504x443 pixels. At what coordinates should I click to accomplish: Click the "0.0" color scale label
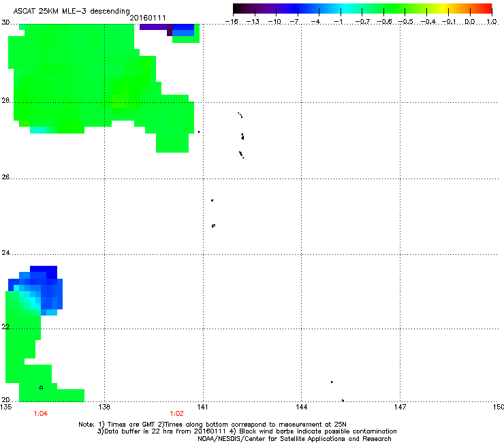pyautogui.click(x=470, y=22)
